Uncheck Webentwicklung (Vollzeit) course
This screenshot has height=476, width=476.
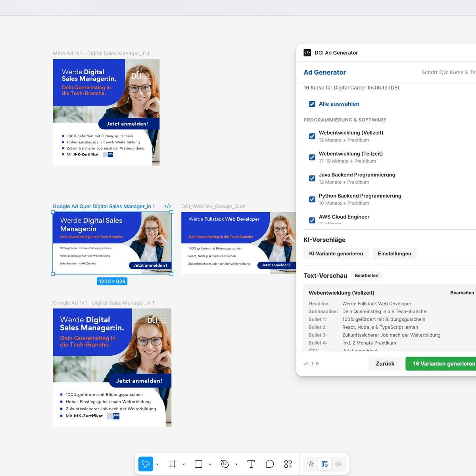click(x=312, y=136)
